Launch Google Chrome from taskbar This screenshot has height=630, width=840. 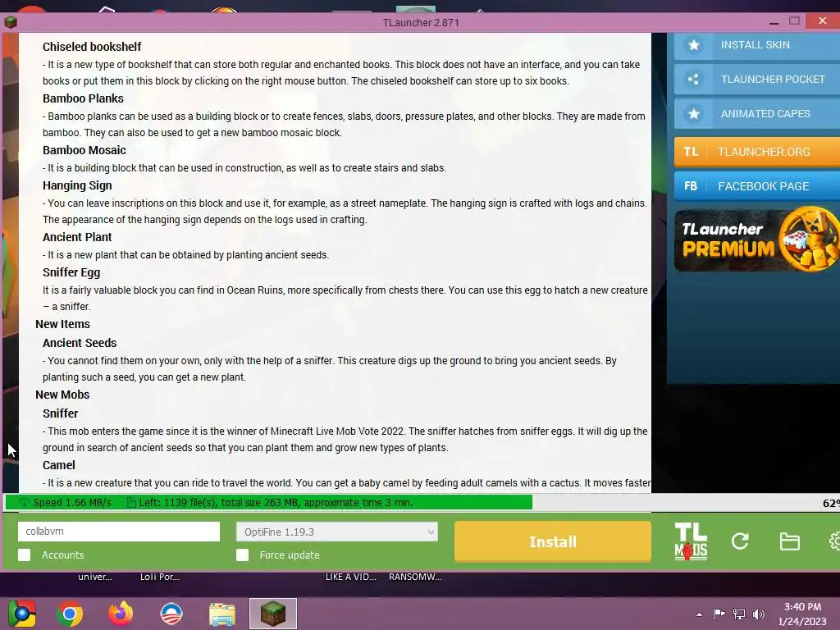[70, 614]
